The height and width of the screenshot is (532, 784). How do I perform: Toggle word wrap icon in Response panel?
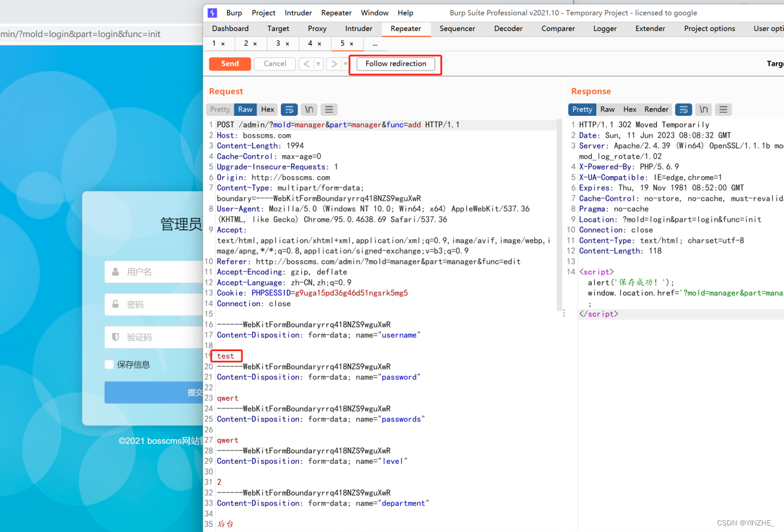(x=684, y=109)
